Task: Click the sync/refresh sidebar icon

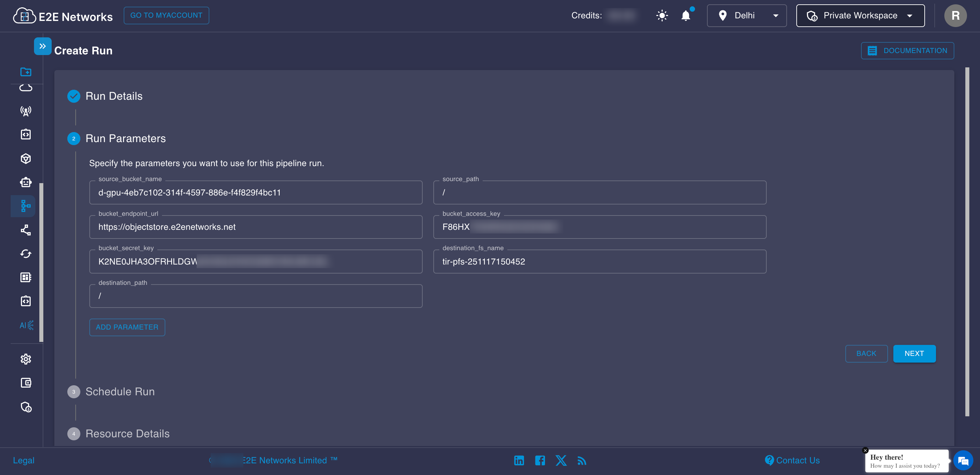Action: point(25,254)
